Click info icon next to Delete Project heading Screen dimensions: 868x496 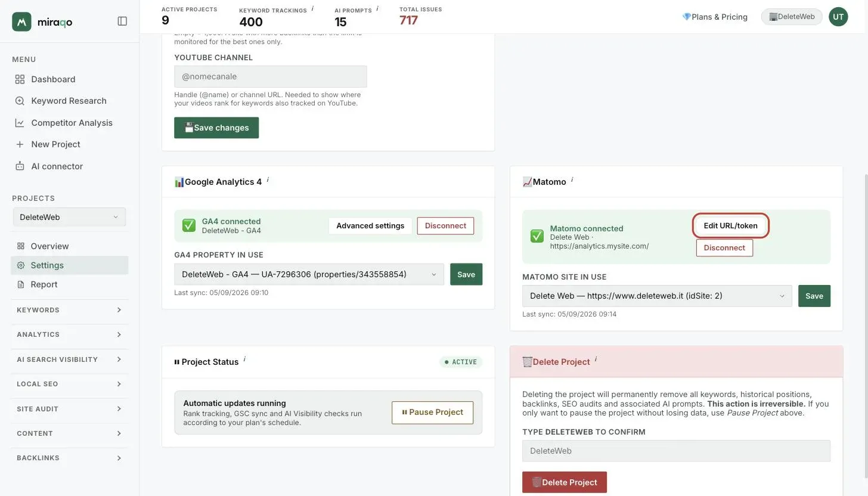pos(596,359)
